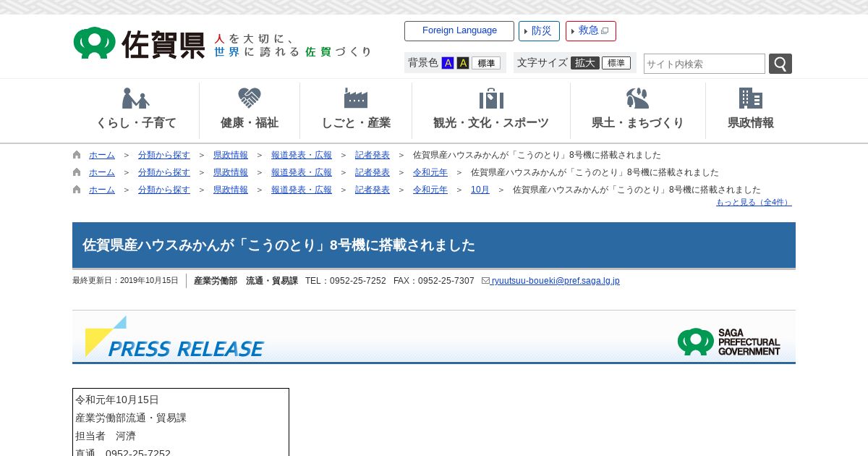
Task: Click 記者発表 in the first breadcrumb row
Action: (373, 155)
